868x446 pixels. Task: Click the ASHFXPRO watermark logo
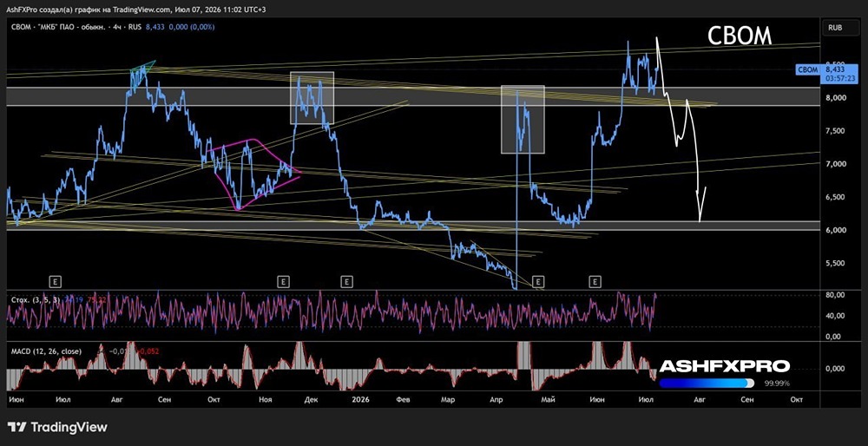[x=725, y=366]
